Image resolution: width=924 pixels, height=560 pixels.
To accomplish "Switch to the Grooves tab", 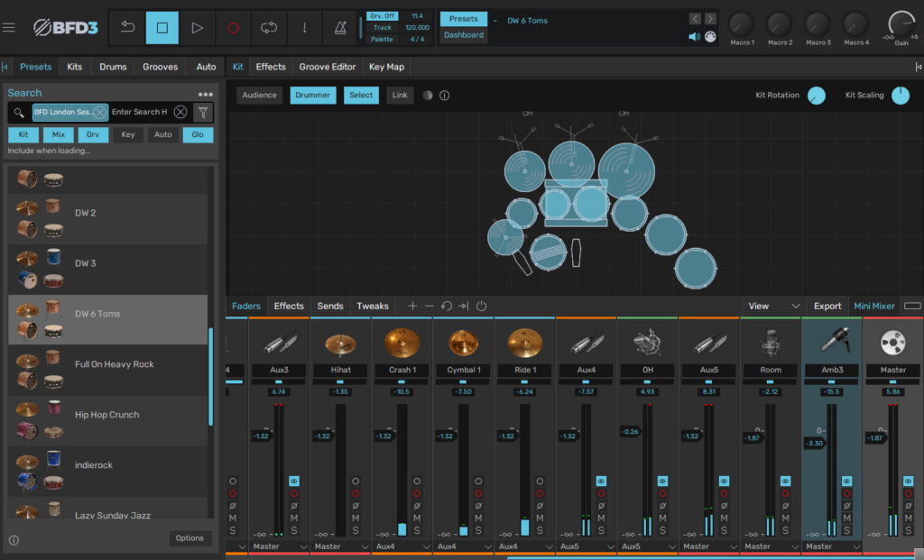I will click(x=160, y=67).
